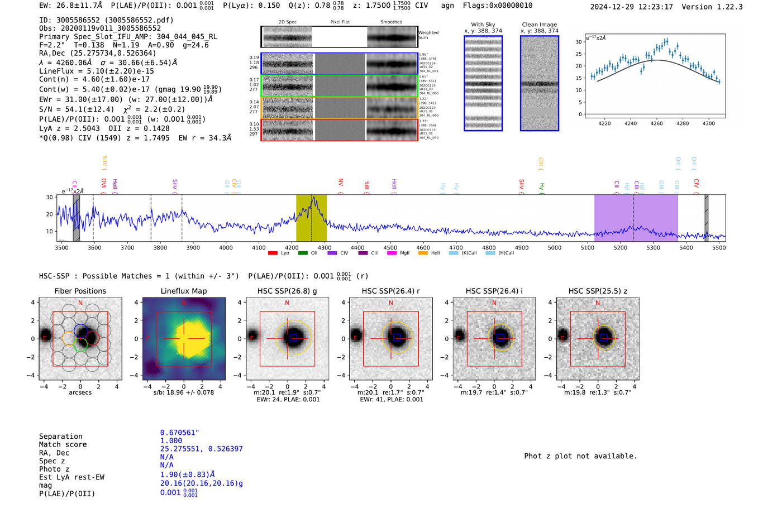
Task: Click the Clean Image fiber cutout
Action: [x=540, y=83]
